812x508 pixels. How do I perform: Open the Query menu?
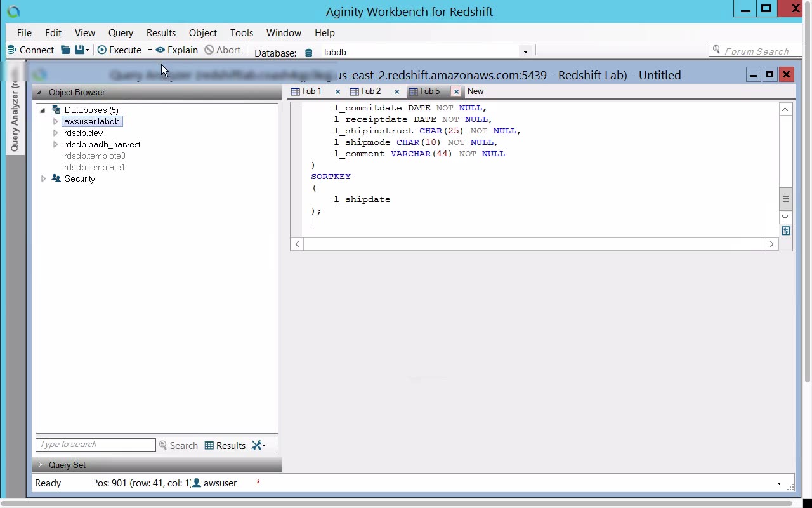[121, 33]
